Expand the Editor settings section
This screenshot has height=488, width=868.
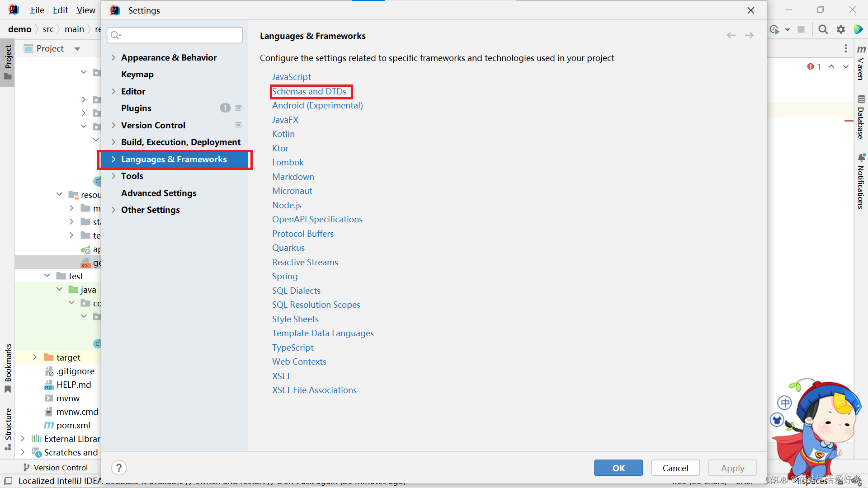pyautogui.click(x=113, y=91)
